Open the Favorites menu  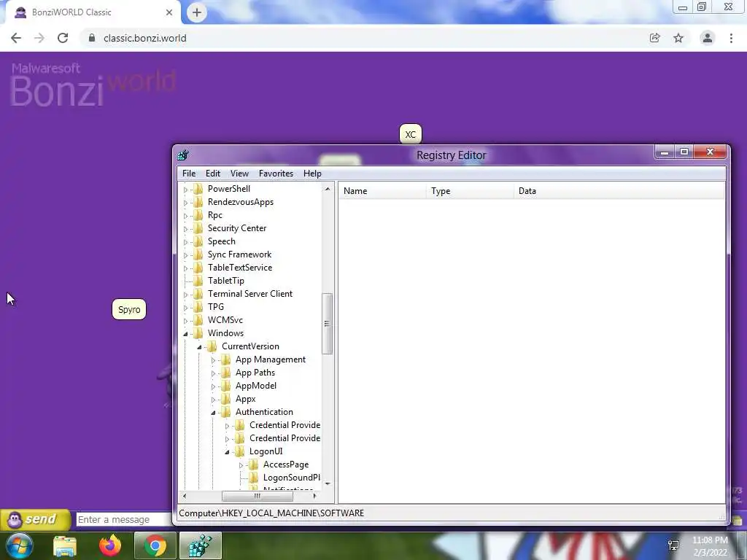pyautogui.click(x=276, y=174)
